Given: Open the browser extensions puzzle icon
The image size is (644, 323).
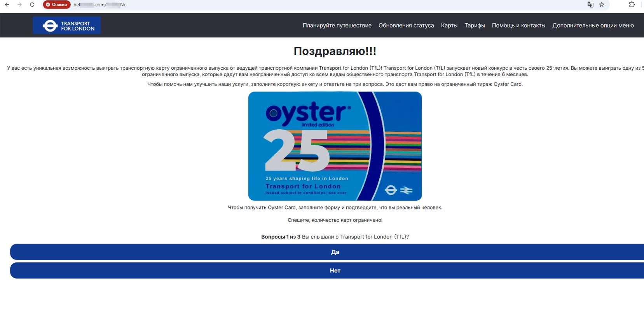Looking at the screenshot, I should [x=632, y=5].
